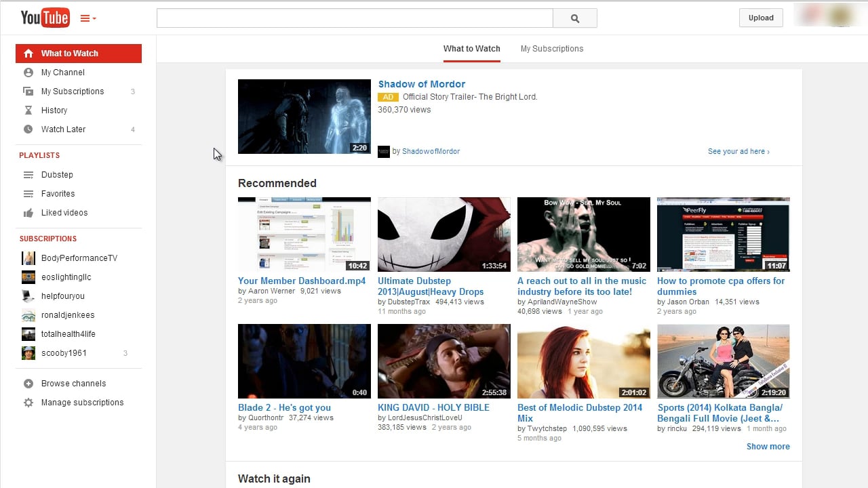Open the guide menu hamburger icon

[84, 18]
